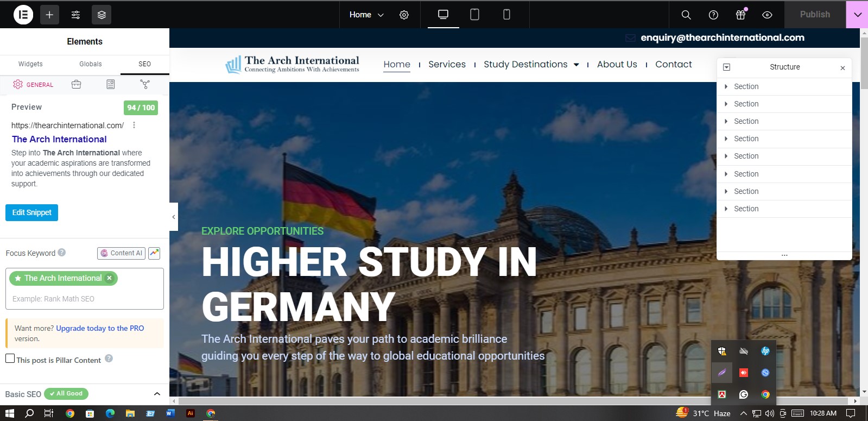Collapse the Basic SEO section
The image size is (868, 421).
coord(157,394)
